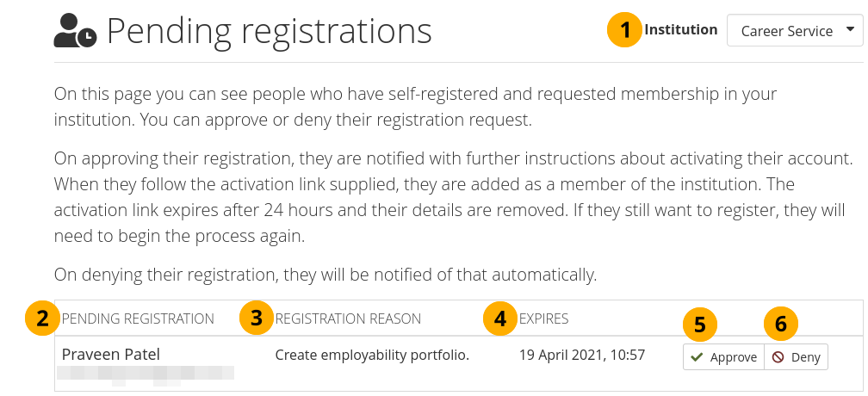Click the pending registrations user-clock icon
The height and width of the screenshot is (396, 868).
coord(76,32)
